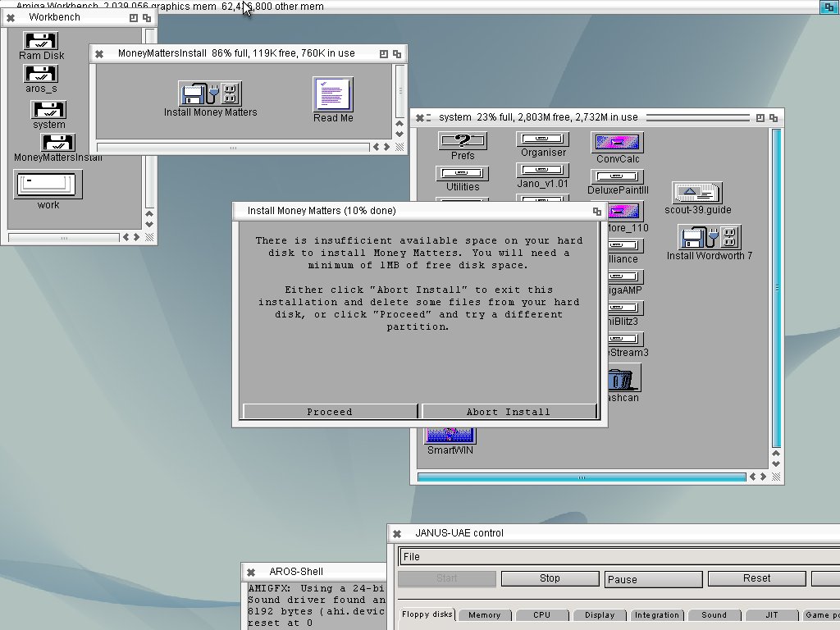Open the Pause control in JANUS-UAE

(x=654, y=579)
